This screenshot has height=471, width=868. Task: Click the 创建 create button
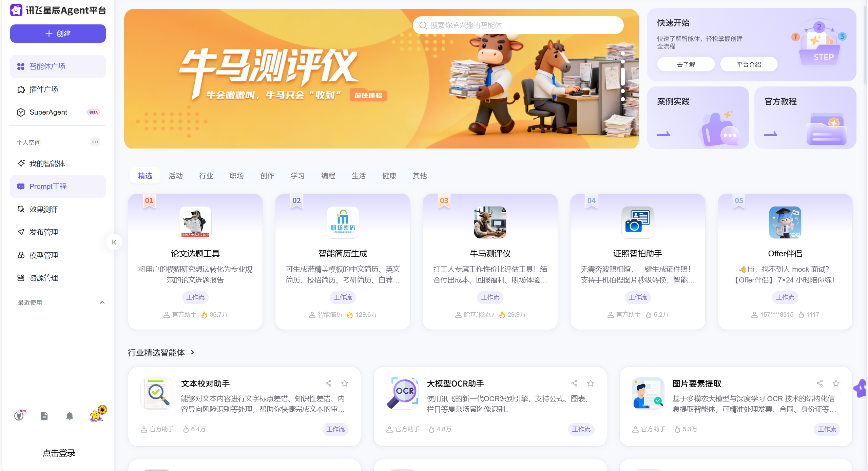[x=58, y=34]
